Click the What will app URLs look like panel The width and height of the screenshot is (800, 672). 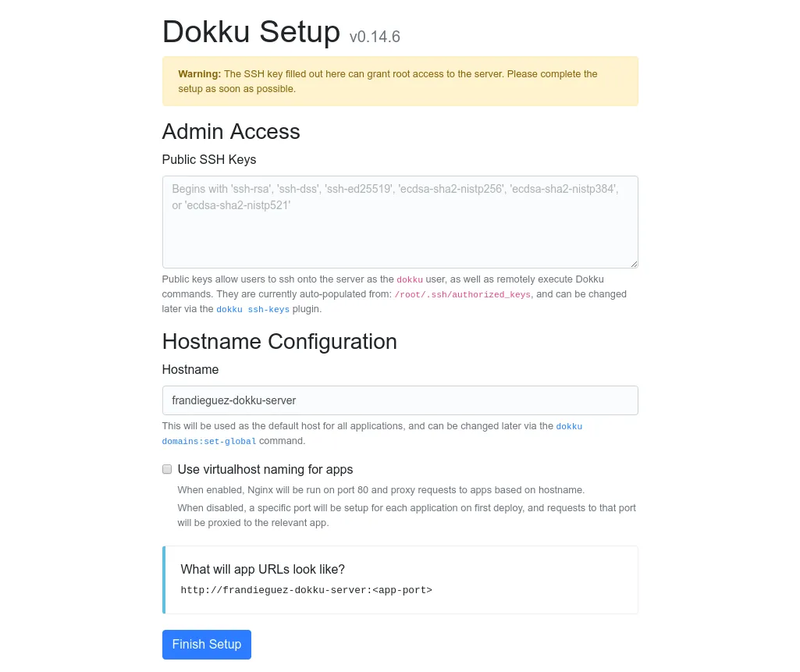coord(400,579)
